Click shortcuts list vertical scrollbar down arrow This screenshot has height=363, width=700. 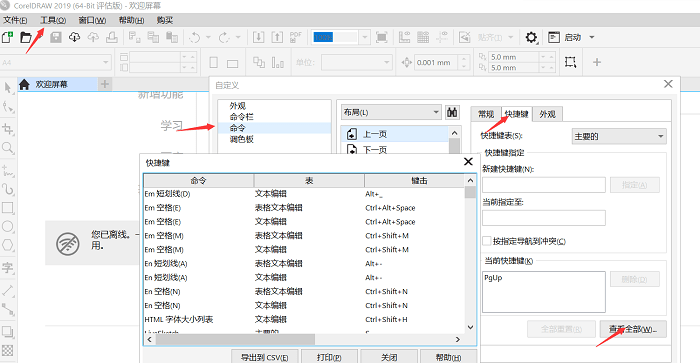[470, 327]
